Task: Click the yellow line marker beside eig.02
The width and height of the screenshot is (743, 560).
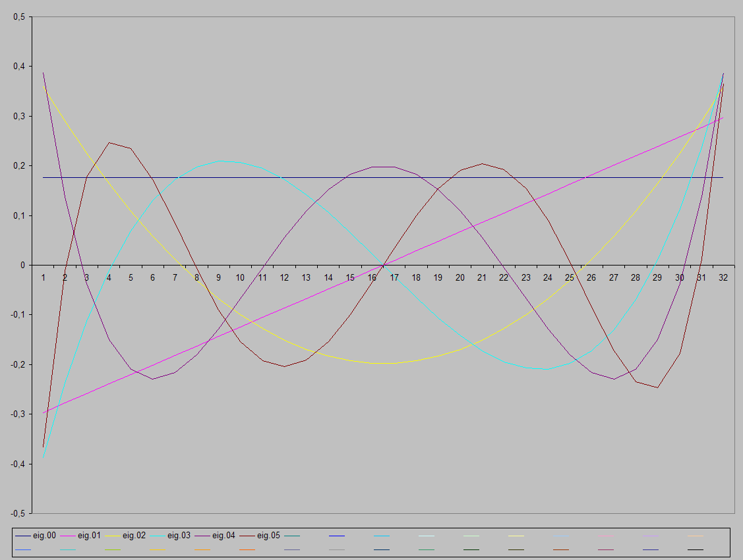Action: [113, 536]
